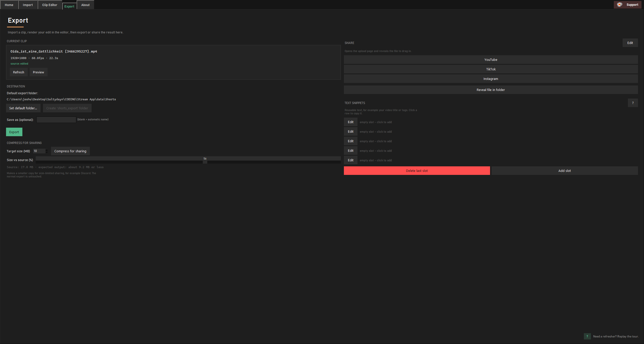Click the green tour help question mark
This screenshot has width=644, height=344.
click(x=587, y=336)
